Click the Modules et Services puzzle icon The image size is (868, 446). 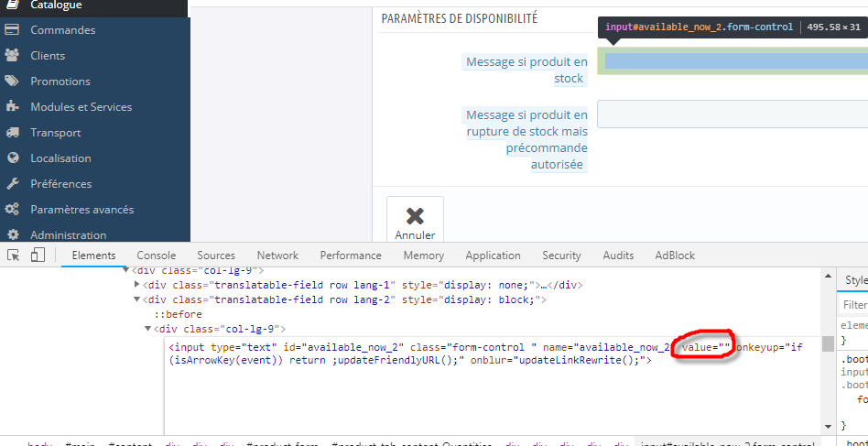pos(12,107)
